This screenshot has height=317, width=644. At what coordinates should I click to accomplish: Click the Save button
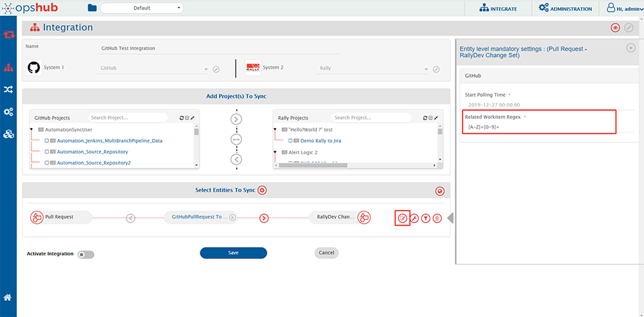[x=233, y=253]
